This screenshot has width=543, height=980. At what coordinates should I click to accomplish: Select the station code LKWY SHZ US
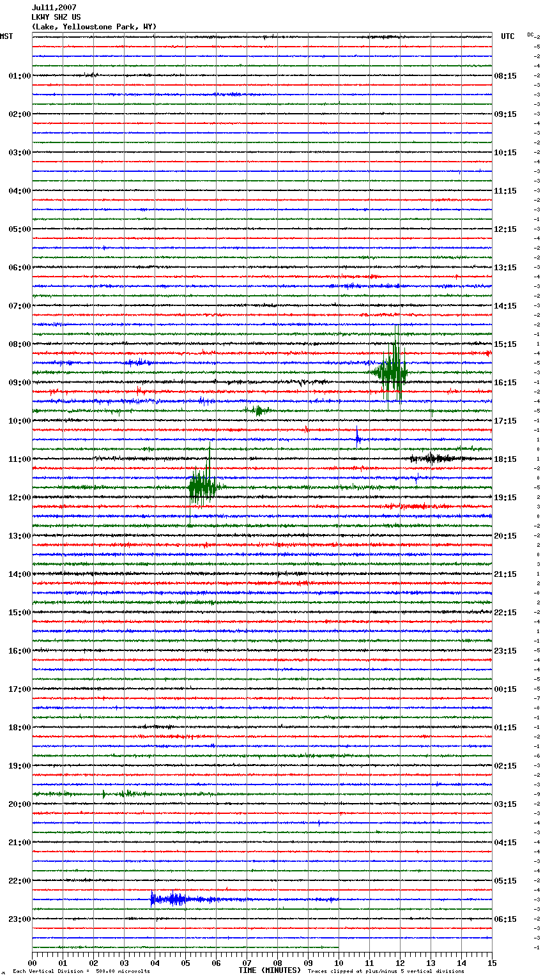56,17
